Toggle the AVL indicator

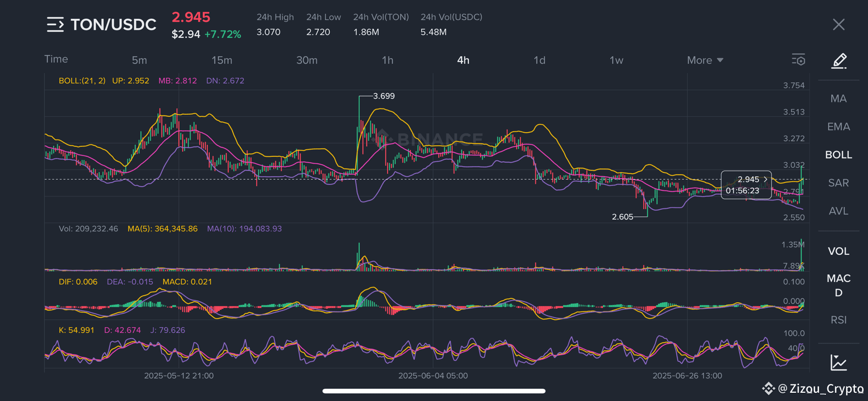pos(838,211)
